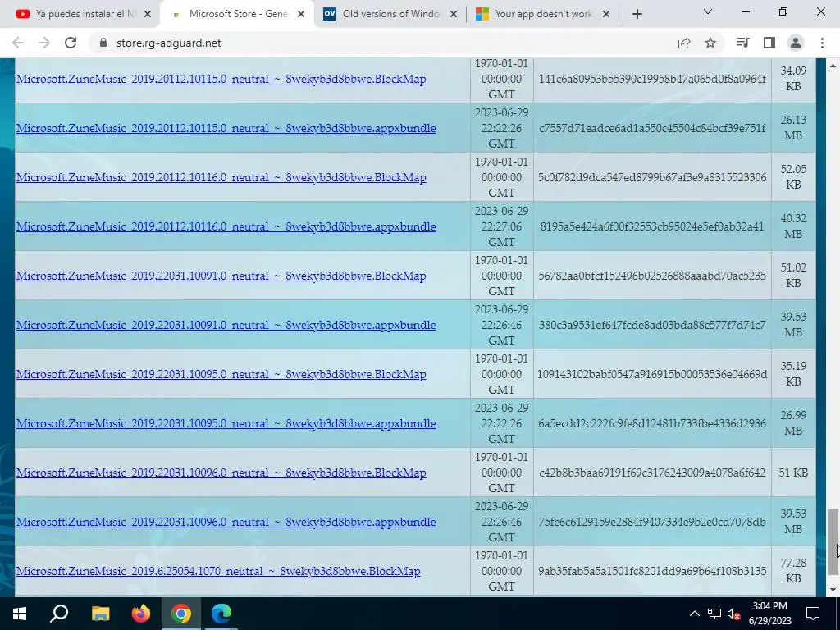
Task: Toggle the browser side panel icon
Action: pos(769,43)
